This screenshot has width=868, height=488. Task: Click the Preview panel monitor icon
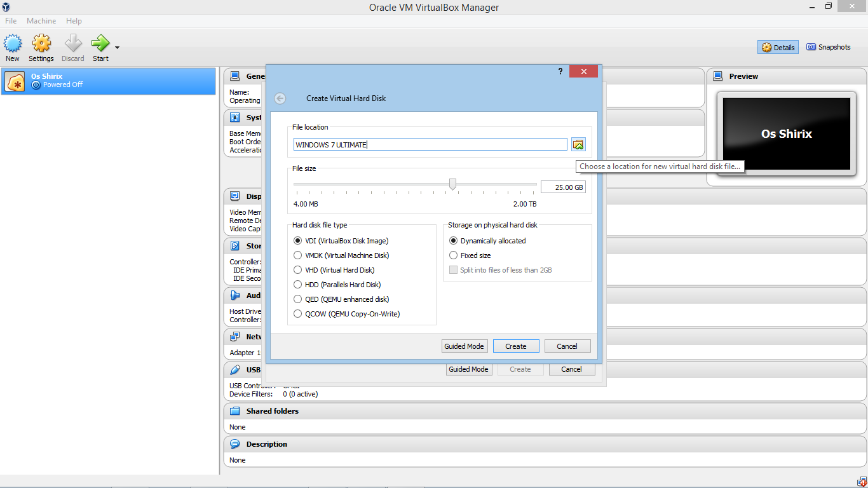[x=718, y=76]
